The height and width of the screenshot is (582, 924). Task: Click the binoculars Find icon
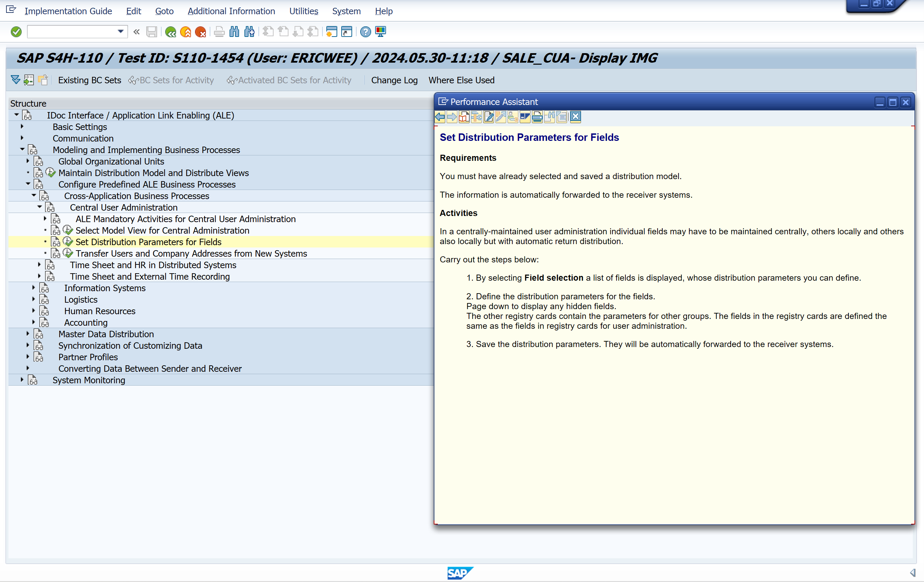[x=234, y=32]
